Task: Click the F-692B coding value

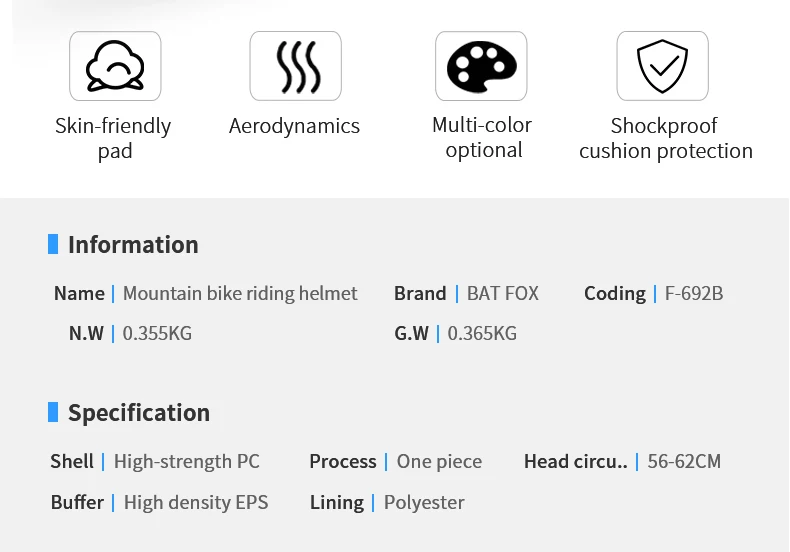Action: coord(694,294)
